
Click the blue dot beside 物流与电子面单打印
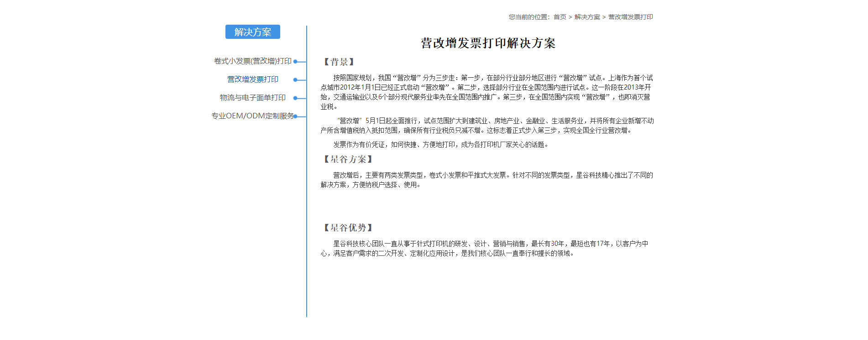(295, 98)
